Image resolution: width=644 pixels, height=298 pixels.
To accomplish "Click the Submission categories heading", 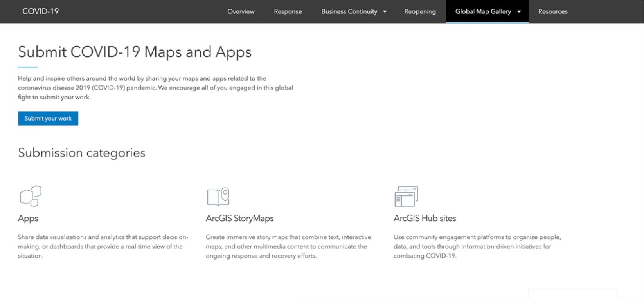I will click(81, 153).
